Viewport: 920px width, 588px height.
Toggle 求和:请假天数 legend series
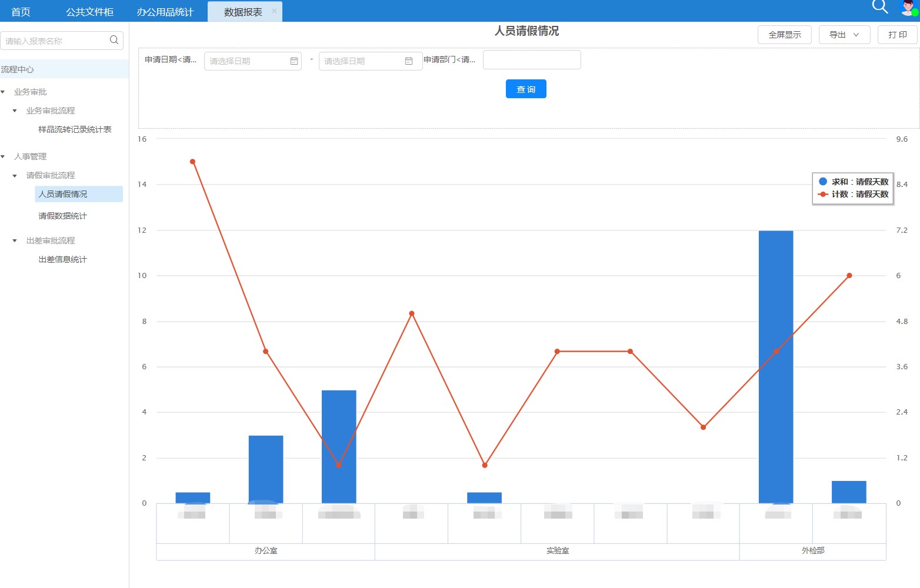point(854,182)
